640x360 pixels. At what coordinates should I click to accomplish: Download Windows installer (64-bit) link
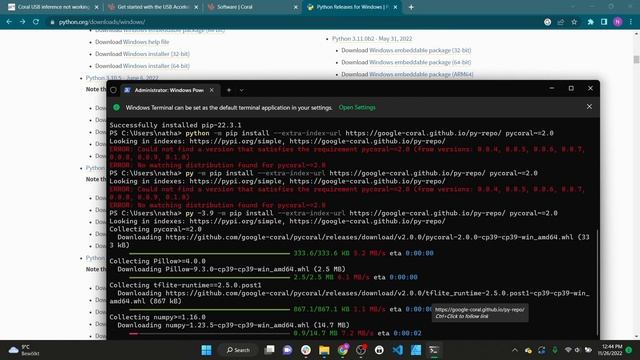156,66
